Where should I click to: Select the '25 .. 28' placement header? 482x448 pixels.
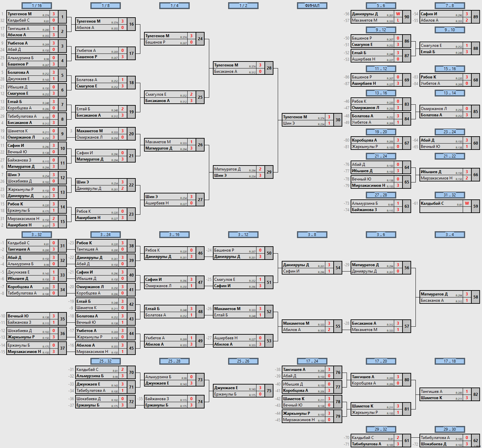click(x=174, y=361)
